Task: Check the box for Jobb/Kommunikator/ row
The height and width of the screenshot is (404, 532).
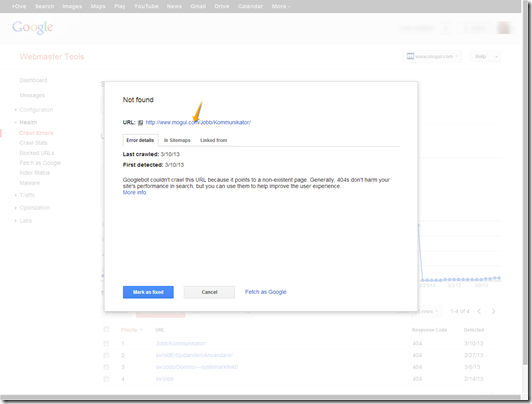Action: pyautogui.click(x=106, y=344)
